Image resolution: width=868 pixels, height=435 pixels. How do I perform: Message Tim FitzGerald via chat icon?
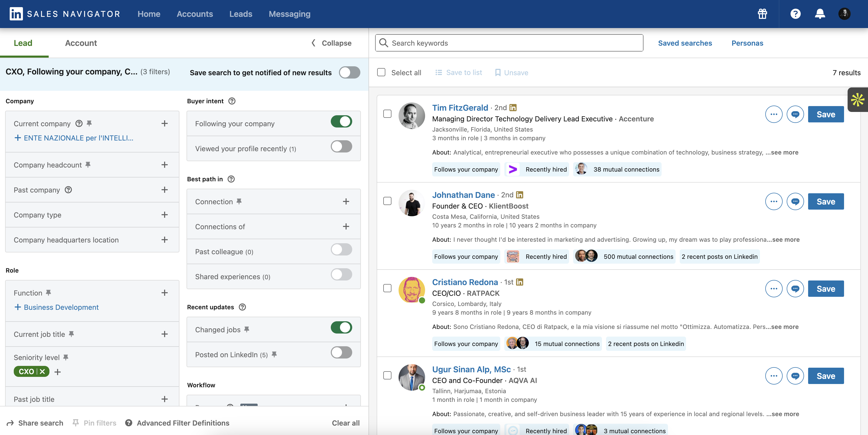click(795, 114)
